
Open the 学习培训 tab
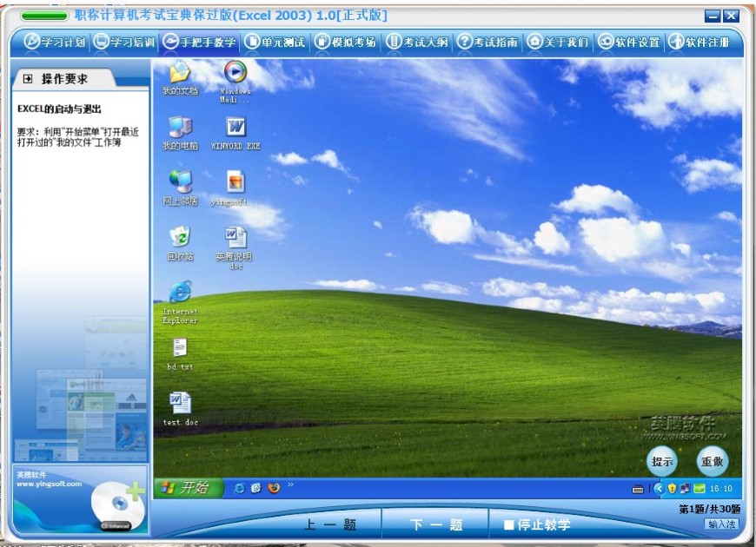coord(124,42)
